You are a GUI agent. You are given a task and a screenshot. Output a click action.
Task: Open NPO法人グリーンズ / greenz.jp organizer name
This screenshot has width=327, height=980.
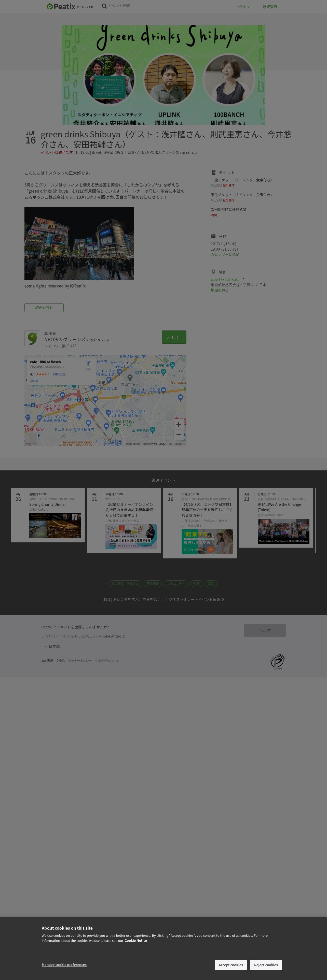(x=76, y=339)
